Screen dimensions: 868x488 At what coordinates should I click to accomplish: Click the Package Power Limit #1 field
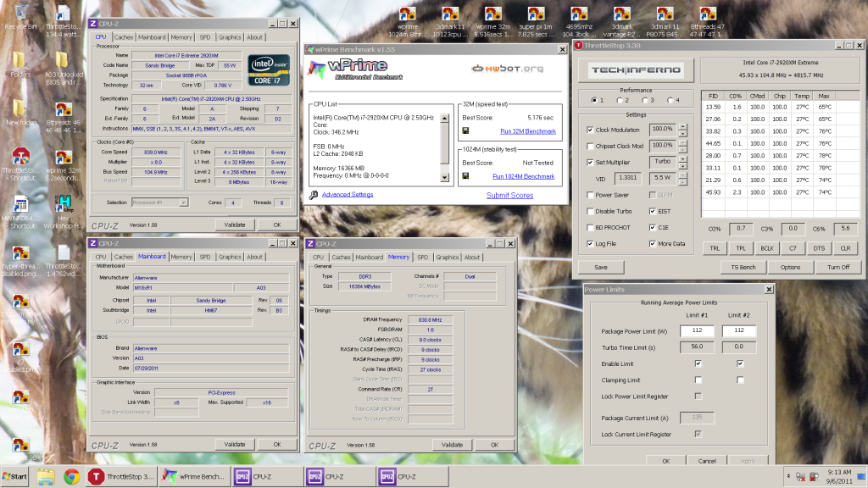(697, 330)
